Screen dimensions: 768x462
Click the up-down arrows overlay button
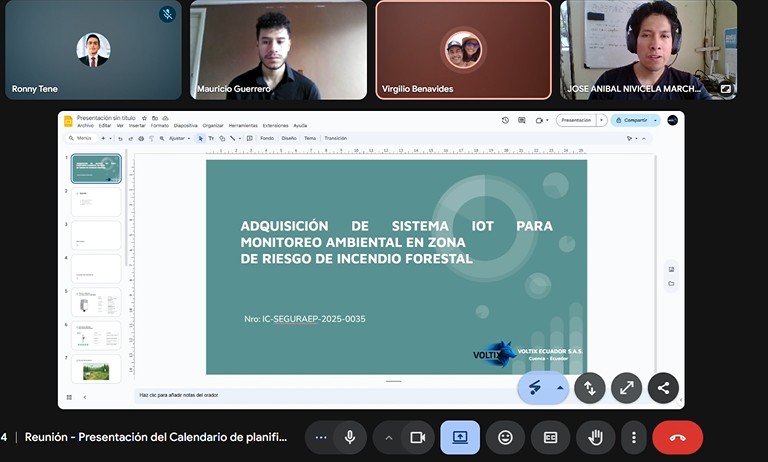590,388
